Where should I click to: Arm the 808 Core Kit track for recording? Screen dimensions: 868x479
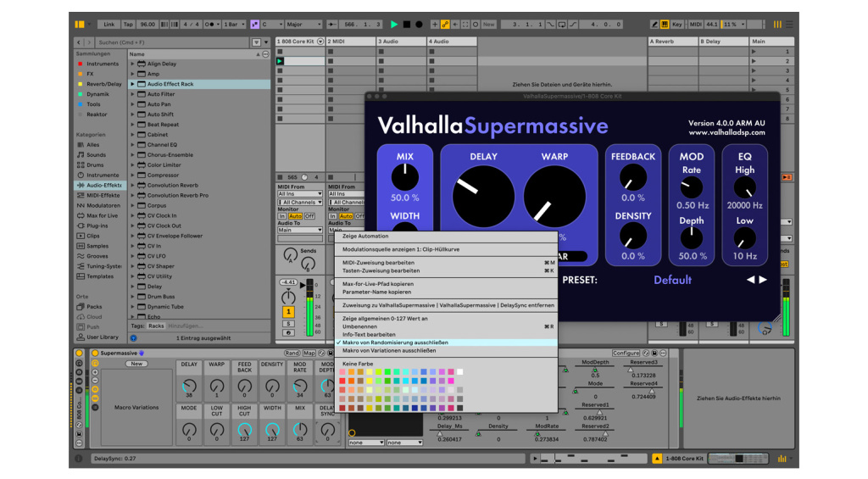(288, 333)
